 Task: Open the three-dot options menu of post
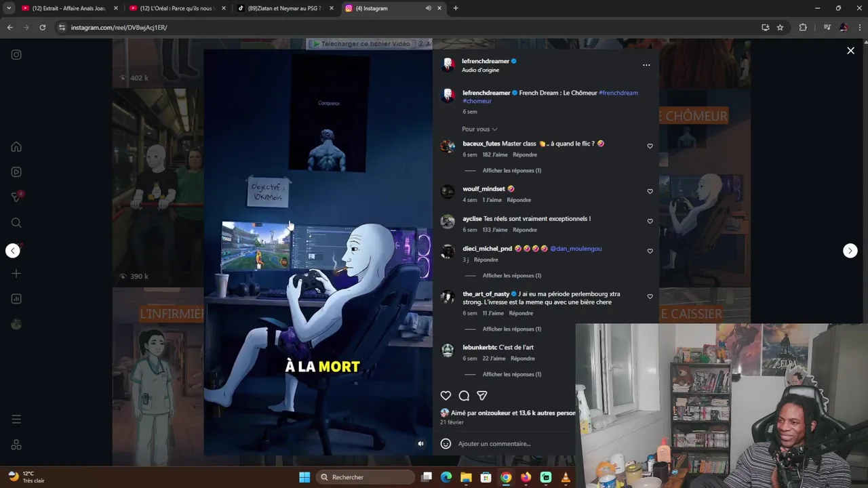[x=646, y=65]
